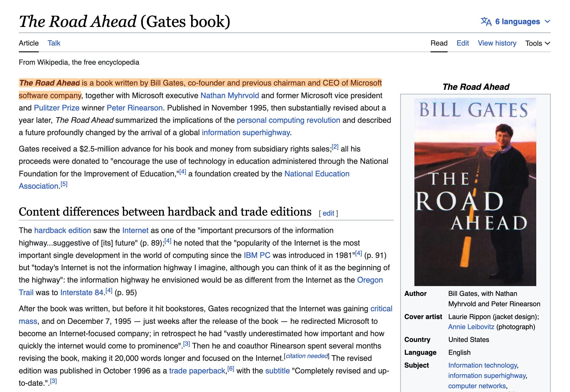
Task: Open the View history tab
Action: click(x=497, y=43)
